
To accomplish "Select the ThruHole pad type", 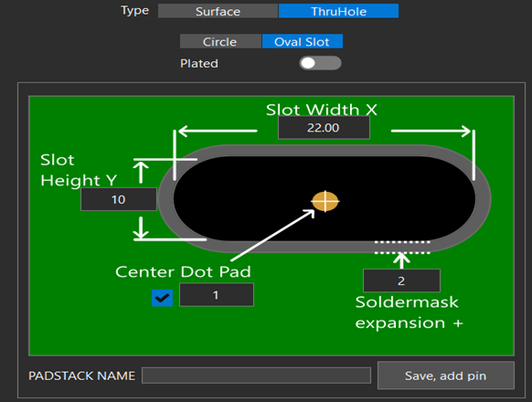I will click(338, 11).
